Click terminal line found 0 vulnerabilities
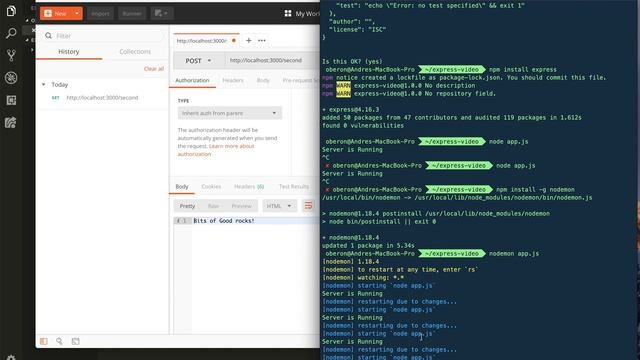 click(363, 126)
